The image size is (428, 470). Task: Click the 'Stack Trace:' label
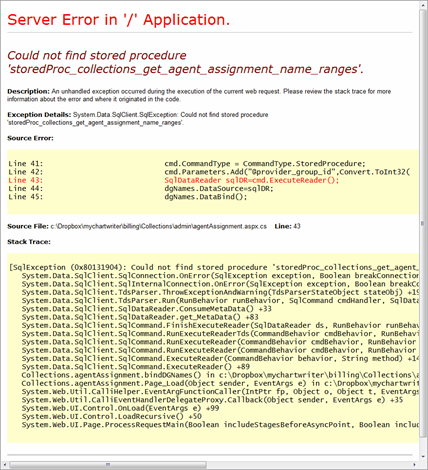pyautogui.click(x=29, y=242)
